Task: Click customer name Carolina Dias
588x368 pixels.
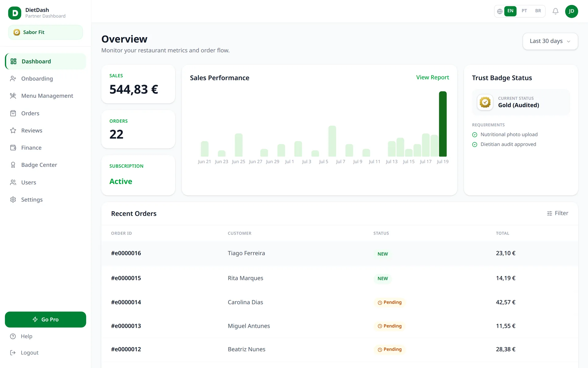Action: pos(245,302)
